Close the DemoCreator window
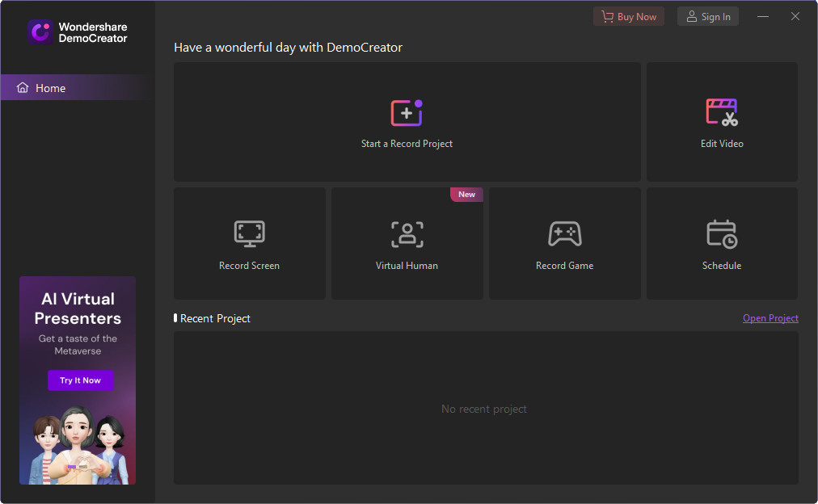818x504 pixels. pos(795,17)
